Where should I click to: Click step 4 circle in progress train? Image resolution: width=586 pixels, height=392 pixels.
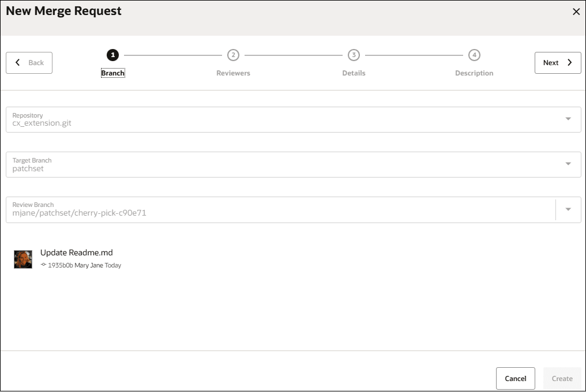474,55
